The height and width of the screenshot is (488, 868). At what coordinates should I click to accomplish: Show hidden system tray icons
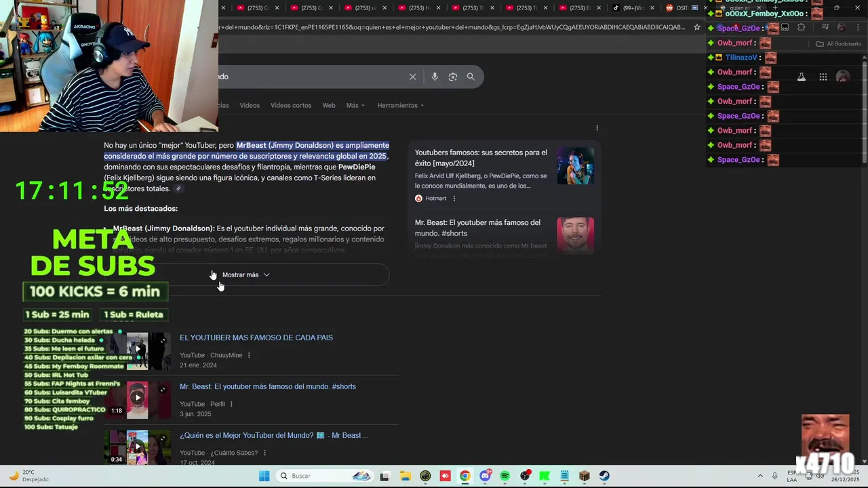(x=759, y=476)
